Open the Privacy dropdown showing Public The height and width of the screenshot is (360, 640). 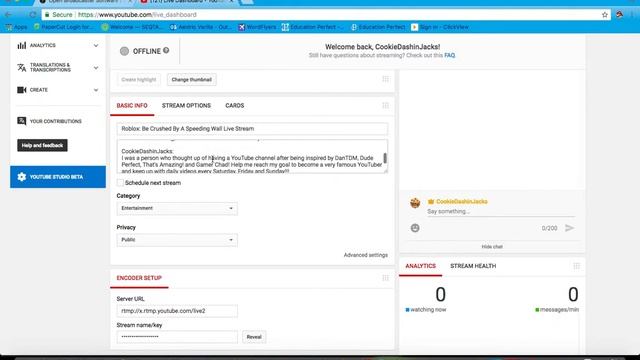[x=177, y=240]
